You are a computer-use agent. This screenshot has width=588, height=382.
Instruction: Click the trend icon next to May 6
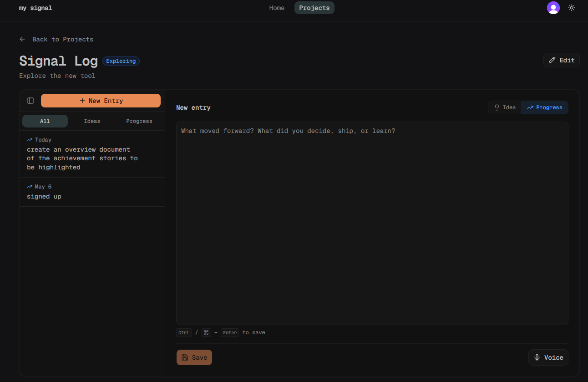[30, 187]
